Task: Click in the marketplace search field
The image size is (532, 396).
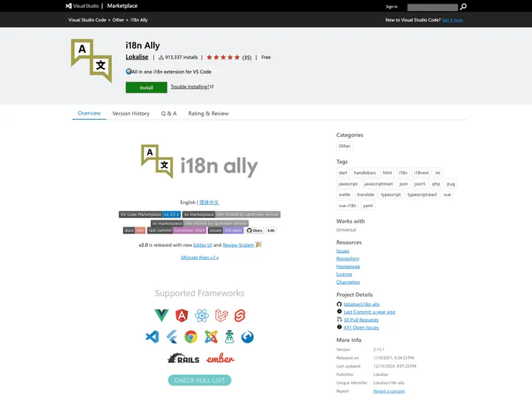Action: click(432, 7)
